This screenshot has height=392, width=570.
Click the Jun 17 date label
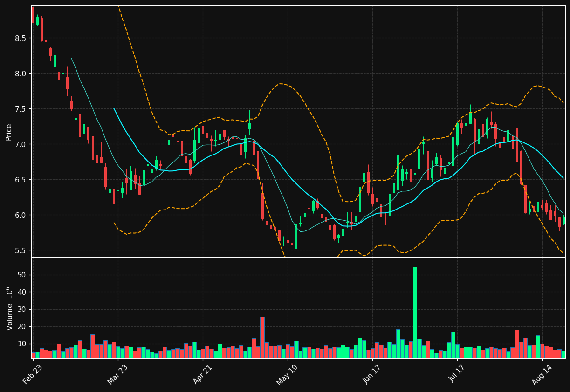[x=372, y=374]
